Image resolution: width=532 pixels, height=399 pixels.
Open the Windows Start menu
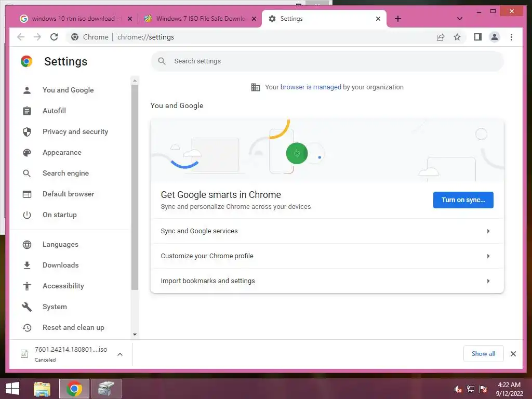point(12,389)
